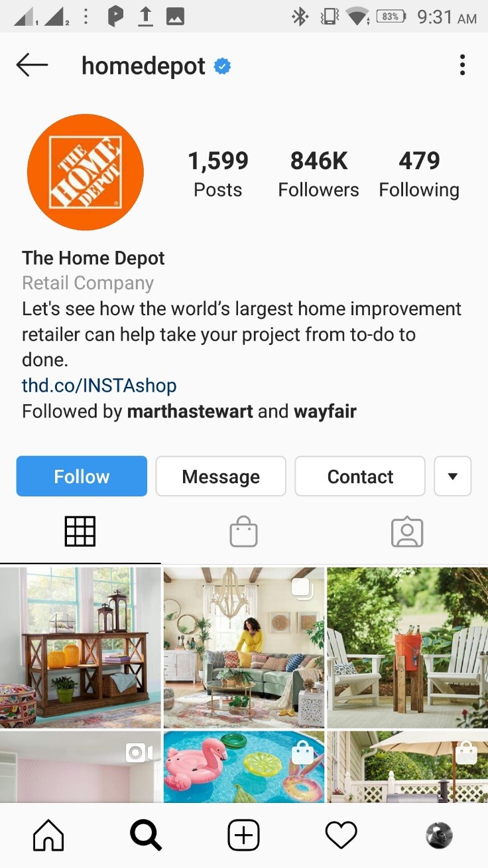The height and width of the screenshot is (868, 488).
Task: Open the Home feed icon
Action: click(48, 835)
